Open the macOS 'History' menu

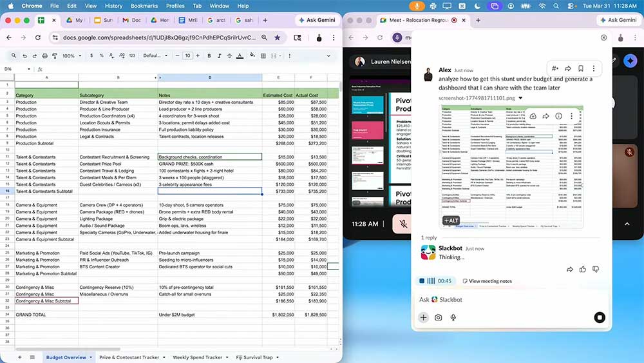click(113, 6)
